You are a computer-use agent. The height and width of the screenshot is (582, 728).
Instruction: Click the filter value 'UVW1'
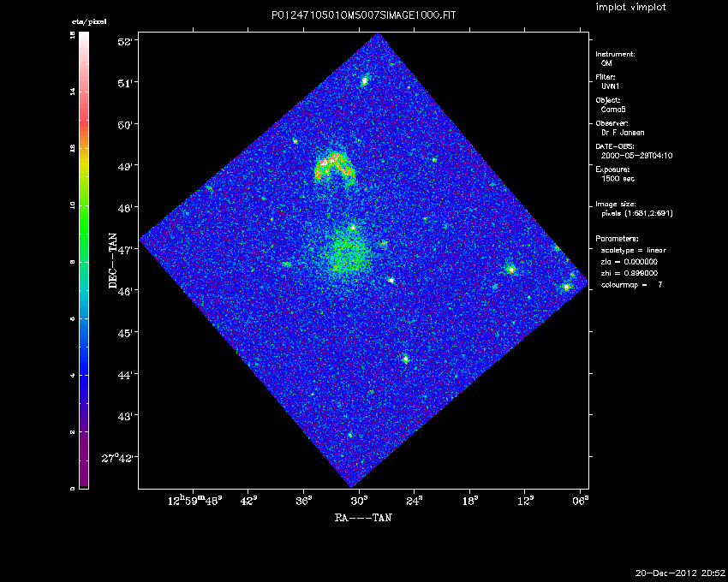[610, 86]
